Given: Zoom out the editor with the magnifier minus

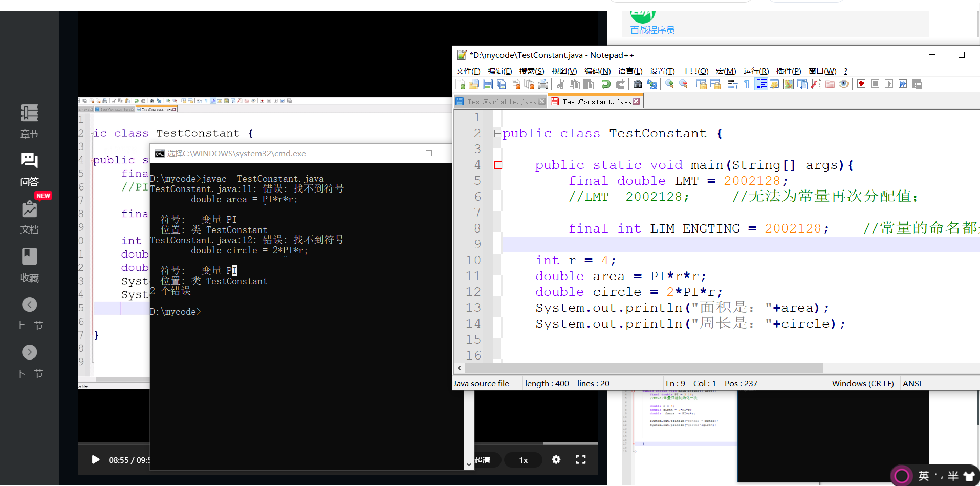Looking at the screenshot, I should coord(683,84).
